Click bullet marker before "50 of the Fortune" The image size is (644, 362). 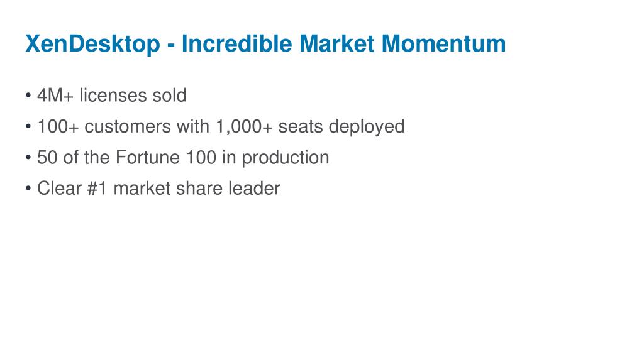coord(28,157)
